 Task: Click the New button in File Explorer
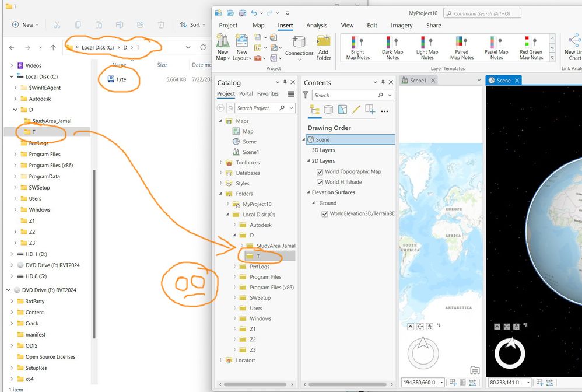pos(25,25)
